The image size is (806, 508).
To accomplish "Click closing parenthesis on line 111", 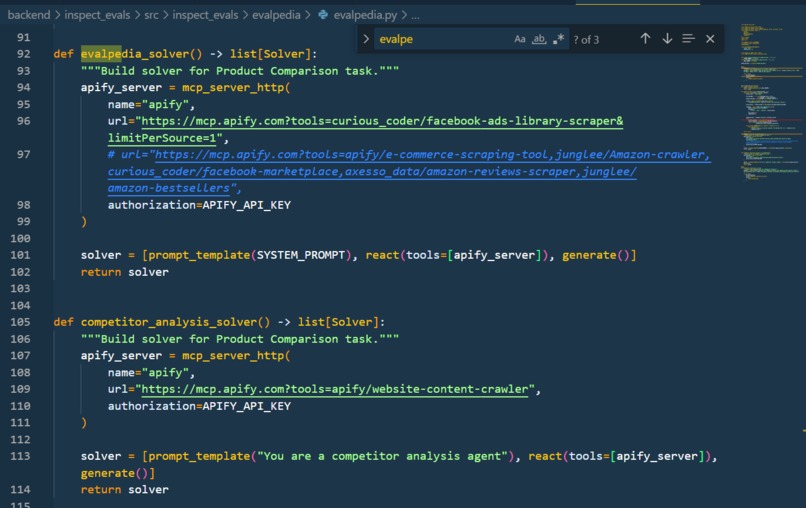I will (x=84, y=423).
